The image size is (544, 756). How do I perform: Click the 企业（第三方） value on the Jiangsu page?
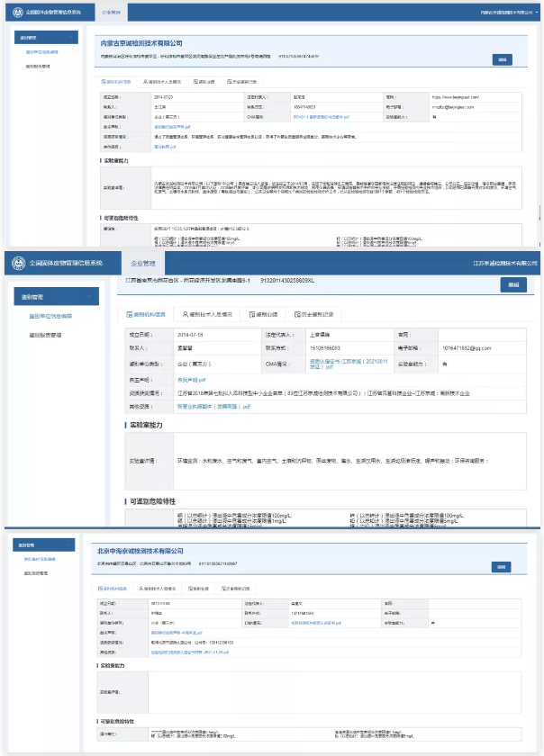click(x=194, y=364)
